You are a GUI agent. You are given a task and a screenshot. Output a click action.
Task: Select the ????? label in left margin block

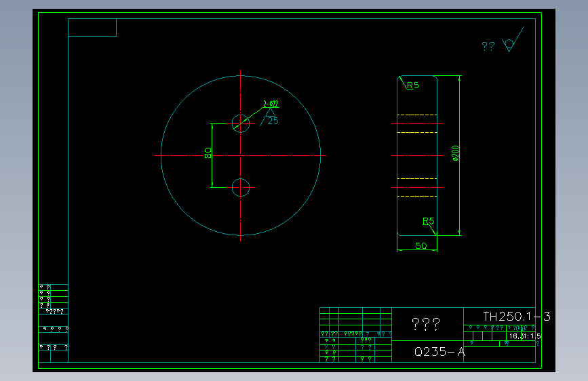54,311
